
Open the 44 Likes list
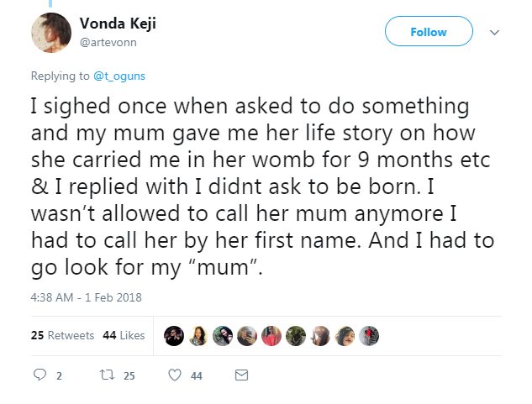[x=124, y=336]
